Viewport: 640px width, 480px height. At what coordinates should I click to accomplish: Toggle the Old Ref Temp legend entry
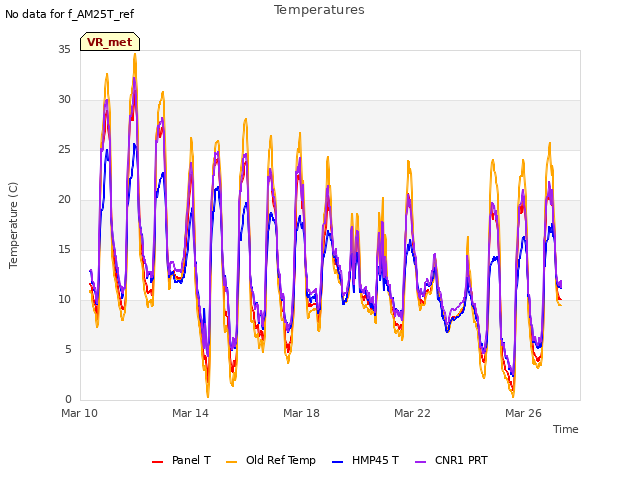click(x=271, y=460)
